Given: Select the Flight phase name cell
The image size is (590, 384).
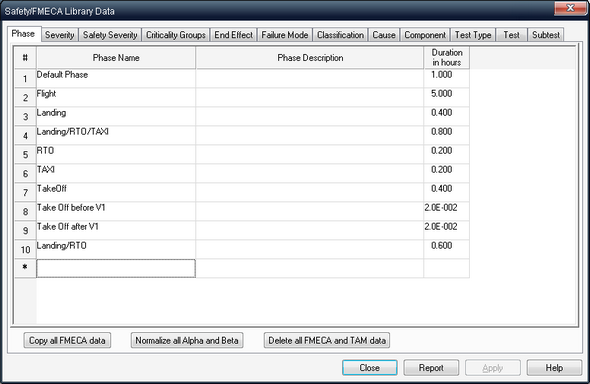Looking at the screenshot, I should coord(116,97).
